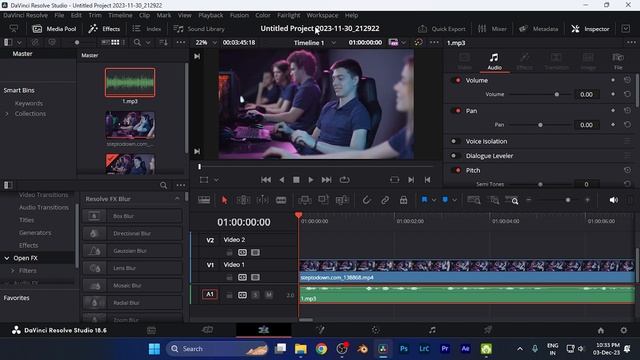The image size is (640, 360).
Task: Switch to the Fairlight page icon
Action: pyautogui.click(x=432, y=330)
